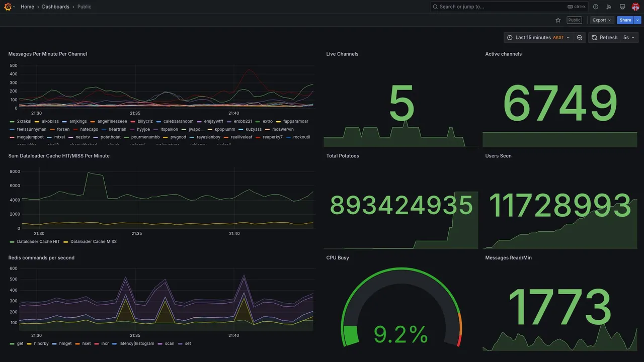Click the blue Share button
Screen dimensions: 644x362
click(x=625, y=20)
